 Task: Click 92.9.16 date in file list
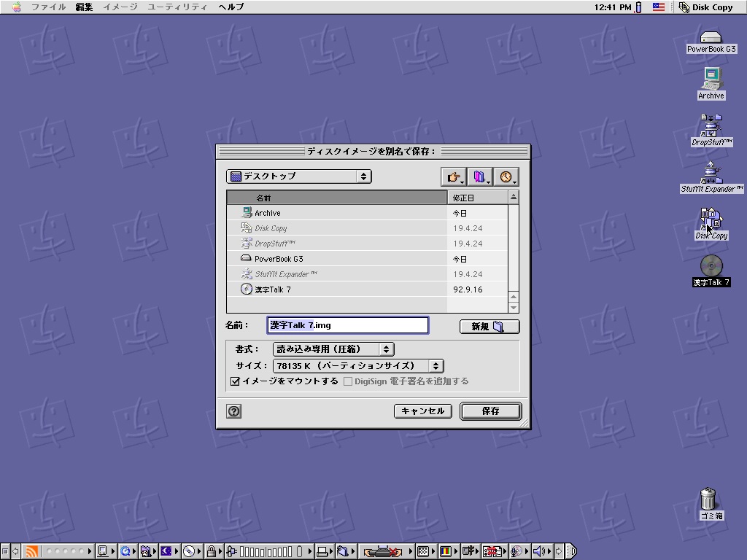468,289
